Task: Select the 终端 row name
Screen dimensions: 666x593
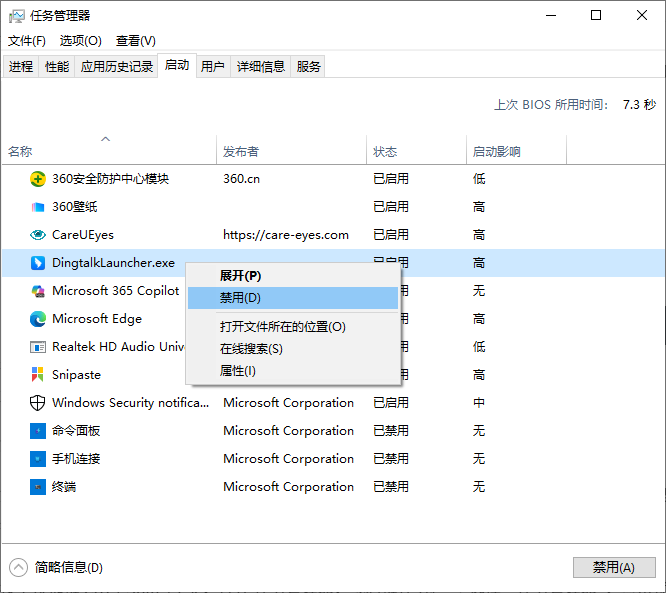Action: [64, 487]
